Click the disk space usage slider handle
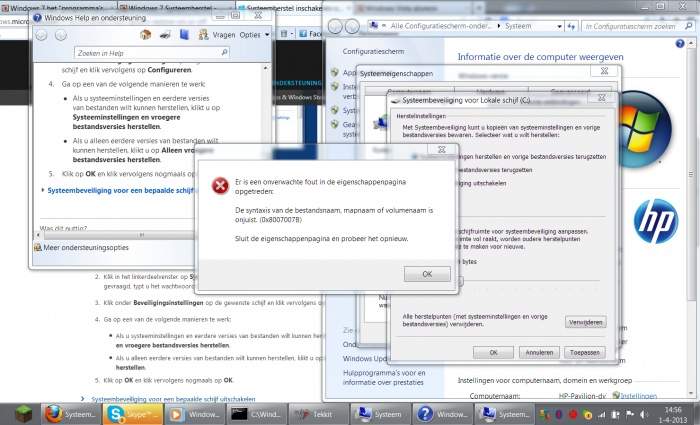Image resolution: width=700 pixels, height=425 pixels. click(461, 281)
